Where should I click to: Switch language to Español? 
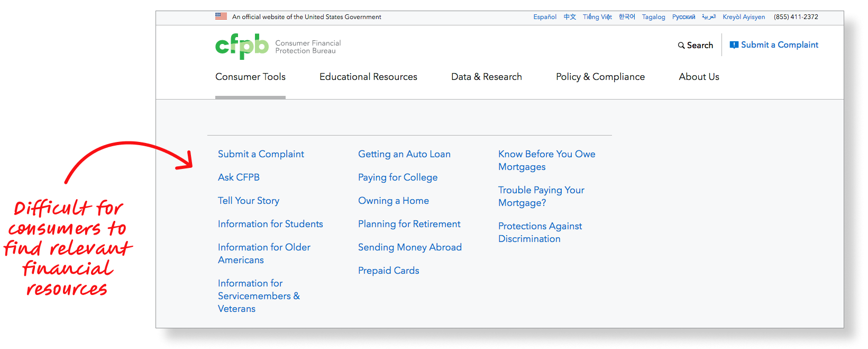tap(545, 17)
